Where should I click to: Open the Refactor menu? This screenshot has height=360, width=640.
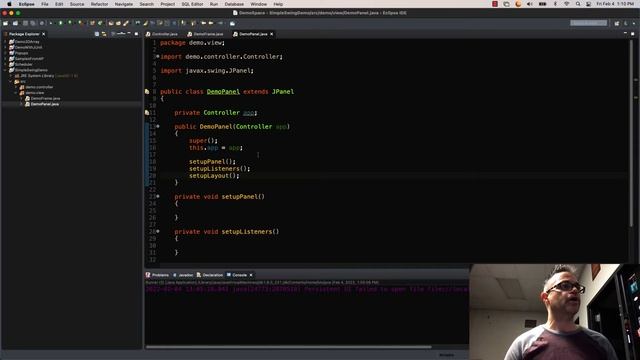pos(99,4)
